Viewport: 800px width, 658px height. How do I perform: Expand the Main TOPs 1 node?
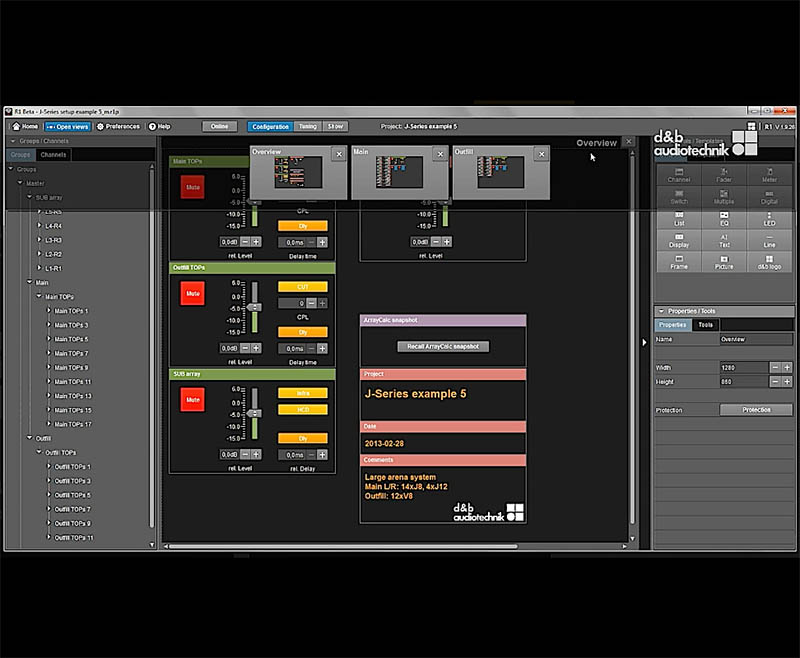coord(49,311)
